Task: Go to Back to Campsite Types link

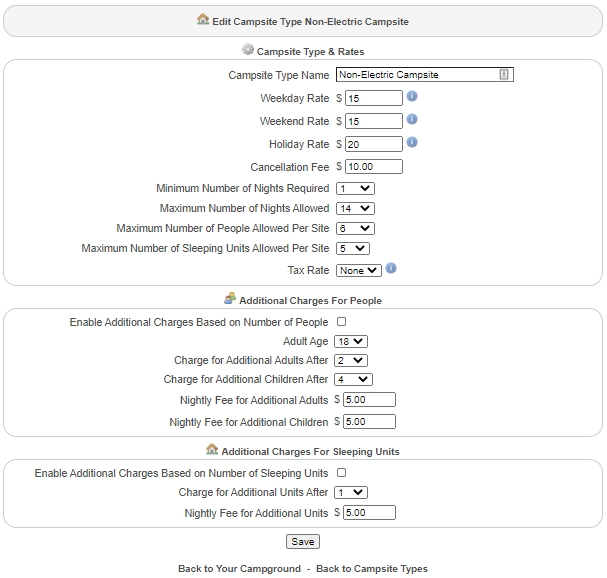Action: 372,569
